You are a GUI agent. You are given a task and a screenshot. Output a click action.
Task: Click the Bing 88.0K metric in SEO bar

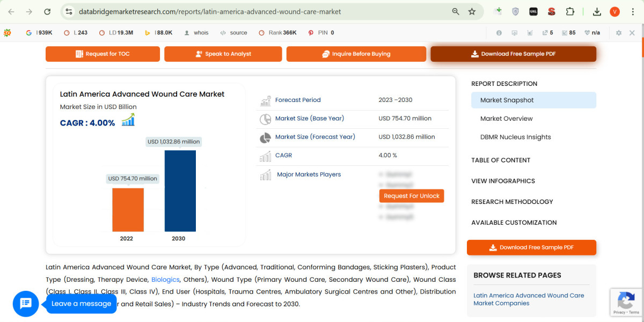pyautogui.click(x=158, y=33)
